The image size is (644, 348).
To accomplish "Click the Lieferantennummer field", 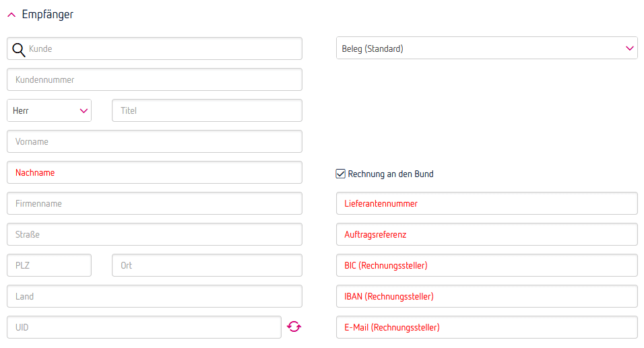I will pos(486,203).
